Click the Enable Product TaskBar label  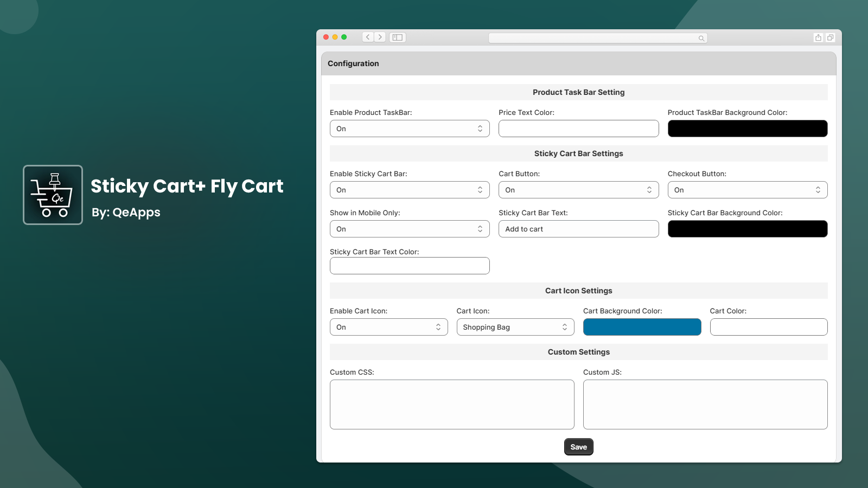click(x=371, y=113)
